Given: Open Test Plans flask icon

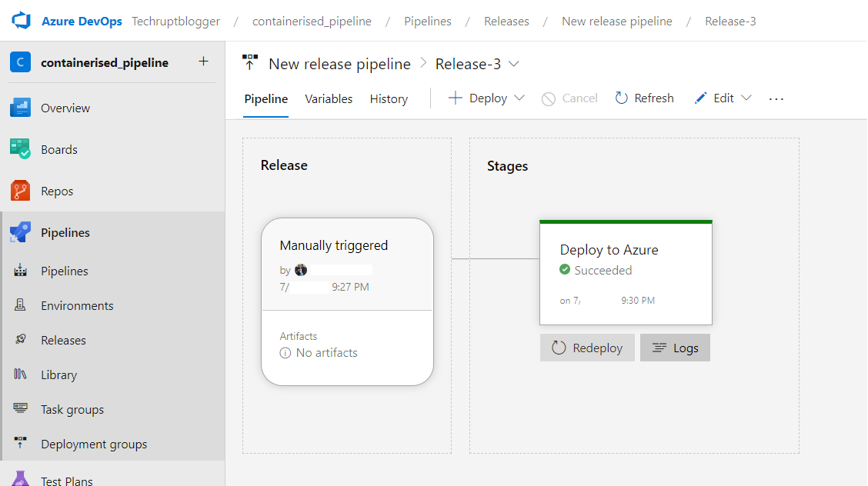Looking at the screenshot, I should pos(20,479).
